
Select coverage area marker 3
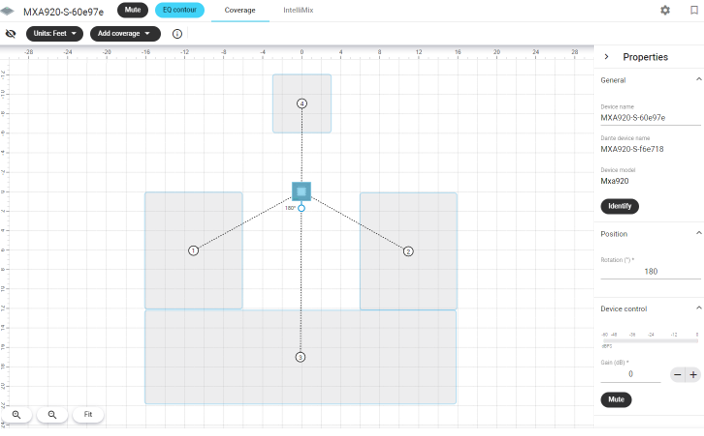point(301,357)
